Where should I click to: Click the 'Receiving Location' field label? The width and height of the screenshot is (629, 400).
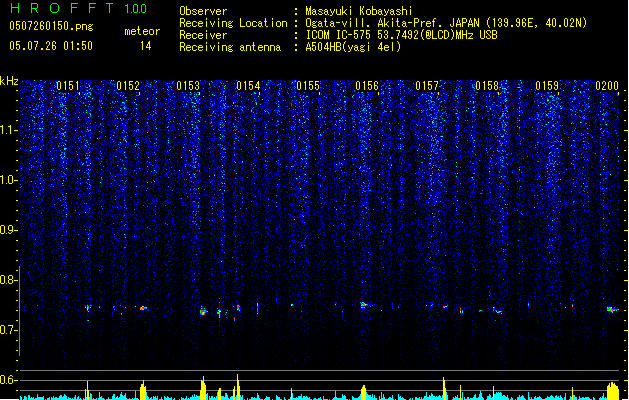click(x=233, y=23)
